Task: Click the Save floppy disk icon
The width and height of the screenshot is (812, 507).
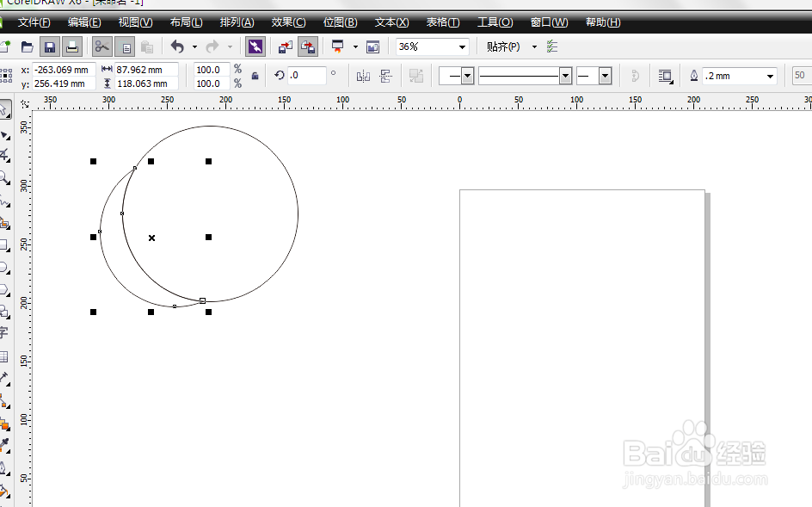Action: tap(50, 47)
